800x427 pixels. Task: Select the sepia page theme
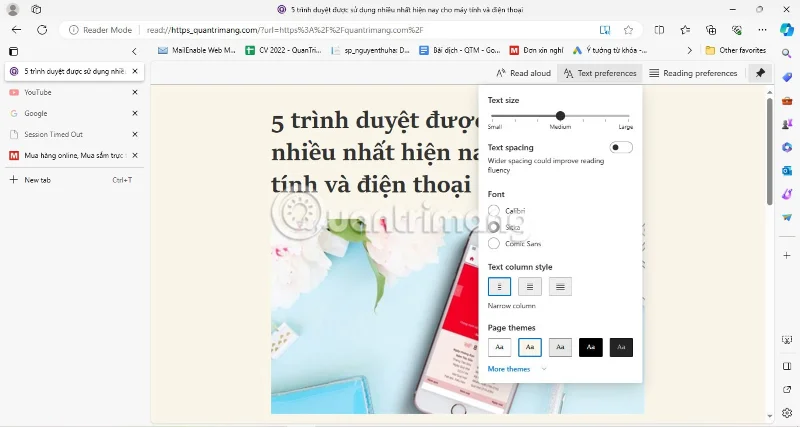coord(530,347)
